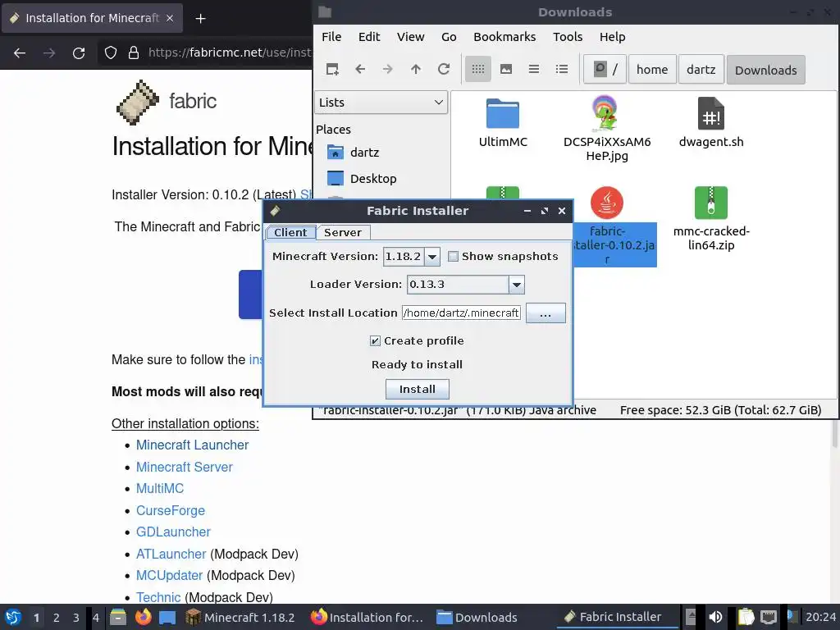Uncheck the Create profile checkbox
Image resolution: width=840 pixels, height=630 pixels.
tap(375, 340)
